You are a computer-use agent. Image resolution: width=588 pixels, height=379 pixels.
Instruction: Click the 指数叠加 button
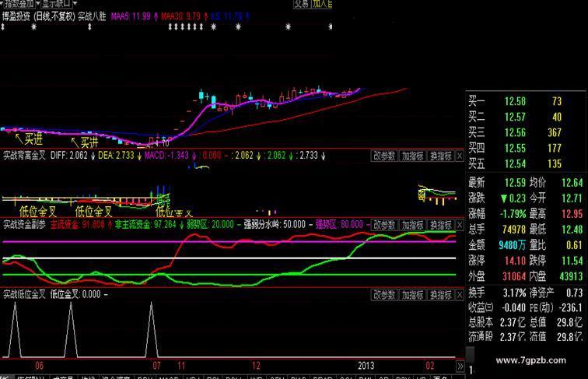(x=19, y=4)
